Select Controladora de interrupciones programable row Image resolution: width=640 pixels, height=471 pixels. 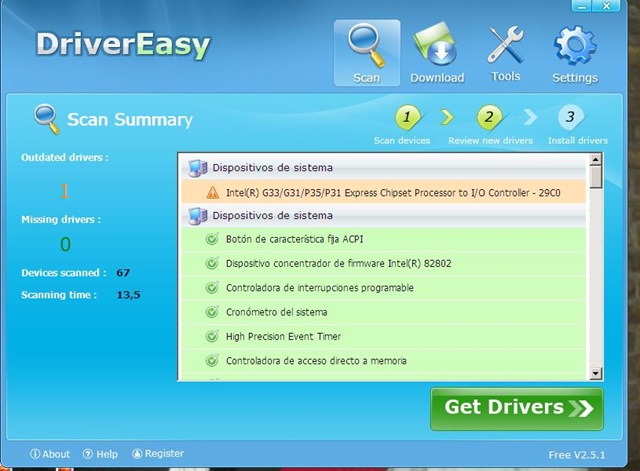[x=384, y=288]
